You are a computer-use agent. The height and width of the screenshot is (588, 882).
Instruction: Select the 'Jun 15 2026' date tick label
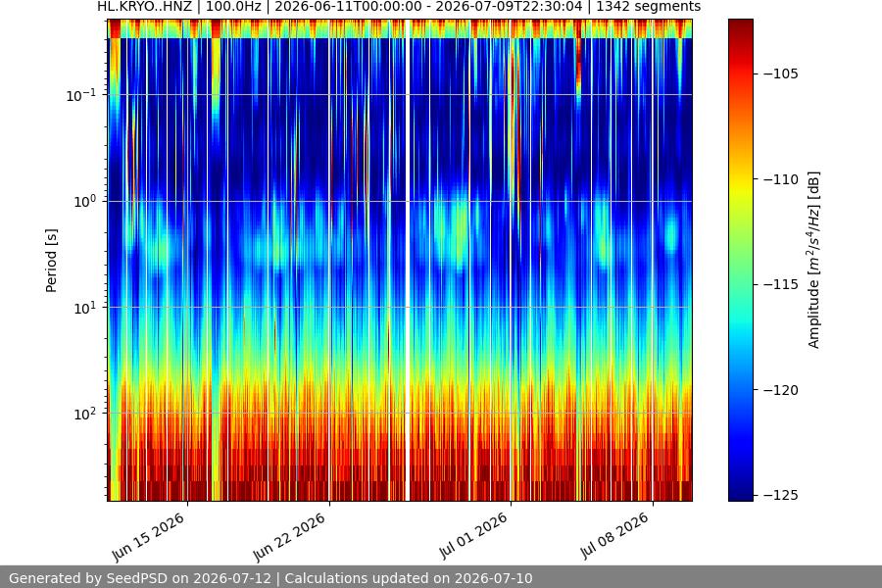click(148, 537)
